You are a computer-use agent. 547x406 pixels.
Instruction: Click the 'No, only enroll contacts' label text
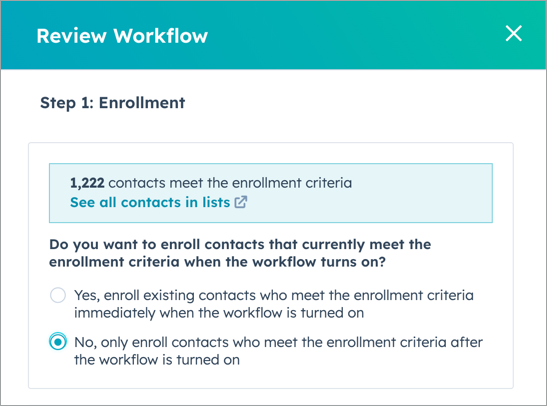point(278,351)
